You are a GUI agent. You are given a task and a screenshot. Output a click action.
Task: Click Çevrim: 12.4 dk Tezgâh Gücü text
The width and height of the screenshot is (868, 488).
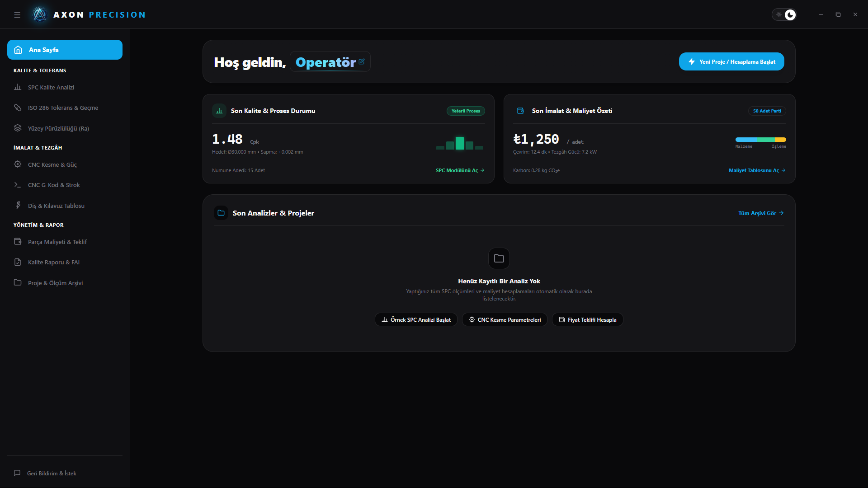pos(555,152)
